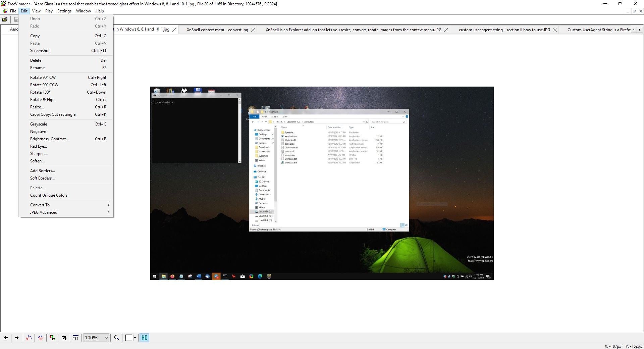Go to next image with right arrow
The height and width of the screenshot is (349, 644).
click(x=17, y=338)
